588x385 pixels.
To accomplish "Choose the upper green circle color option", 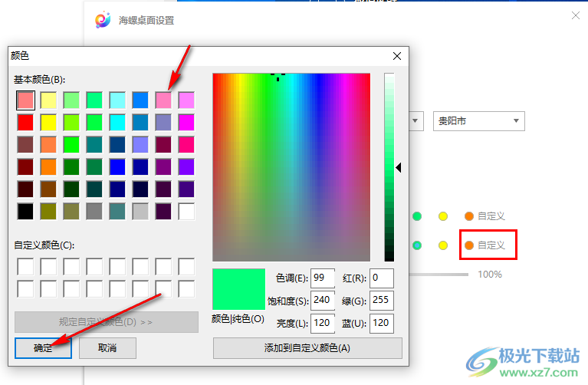I will coord(417,216).
